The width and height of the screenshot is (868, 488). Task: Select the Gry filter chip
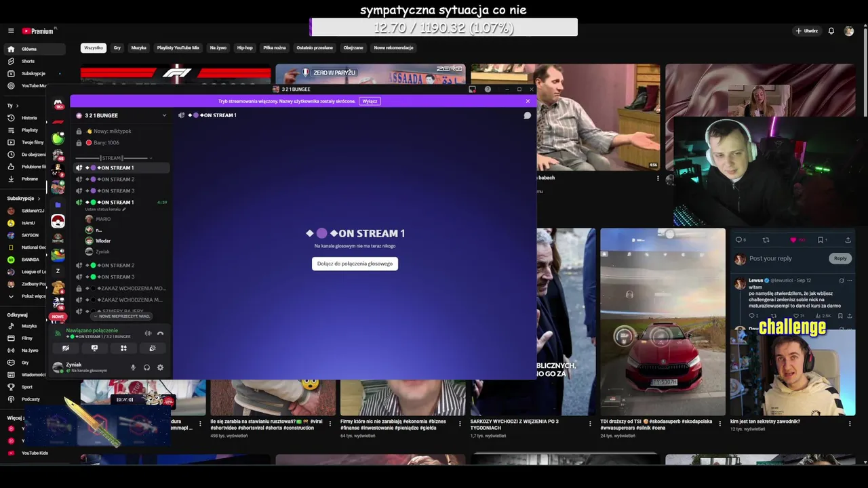tap(117, 48)
